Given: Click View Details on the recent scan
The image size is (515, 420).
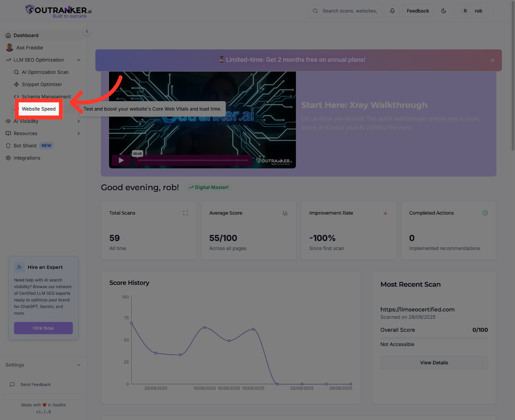Looking at the screenshot, I should (x=434, y=362).
